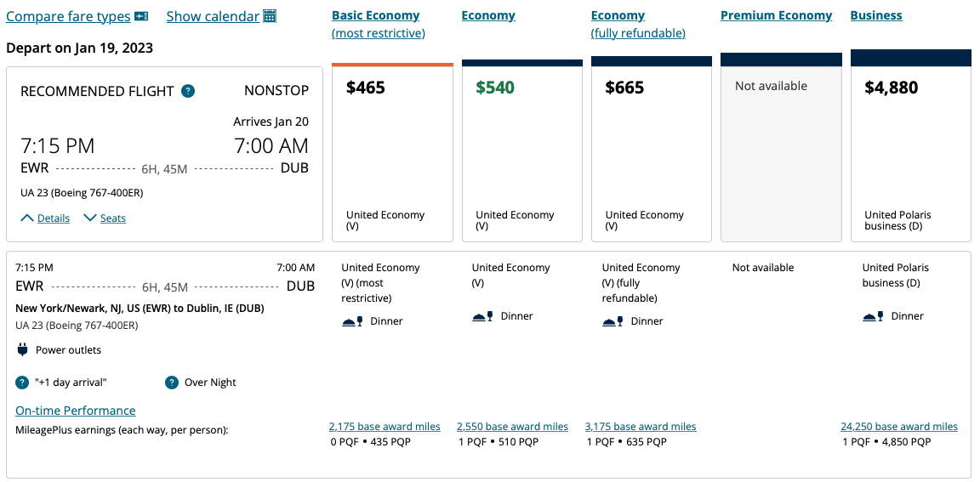The height and width of the screenshot is (482, 980).
Task: Click the power outlets plug icon
Action: [22, 350]
